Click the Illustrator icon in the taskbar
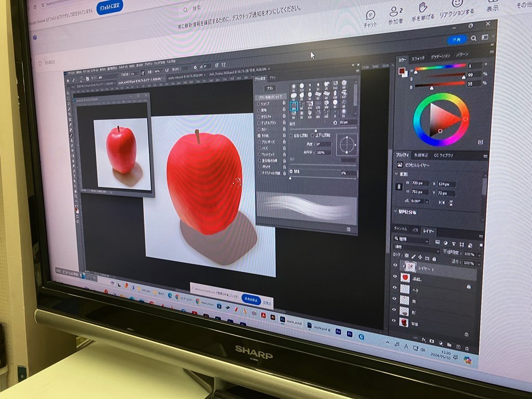Viewport: 532px width, 399px height. pyautogui.click(x=272, y=317)
